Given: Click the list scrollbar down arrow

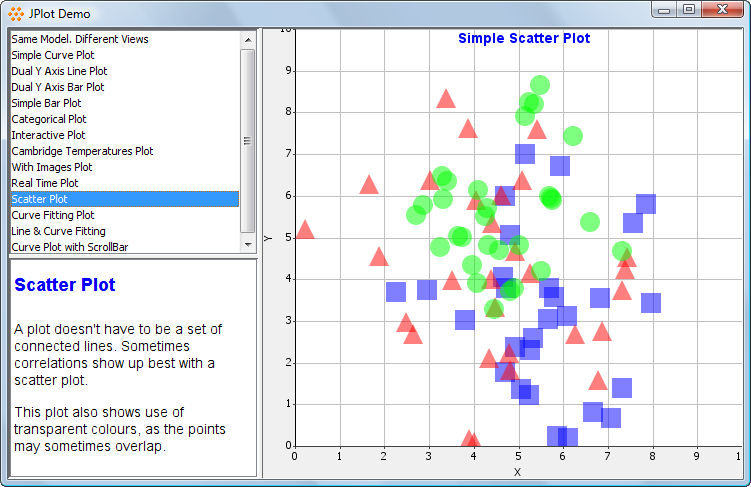Looking at the screenshot, I should tap(248, 245).
